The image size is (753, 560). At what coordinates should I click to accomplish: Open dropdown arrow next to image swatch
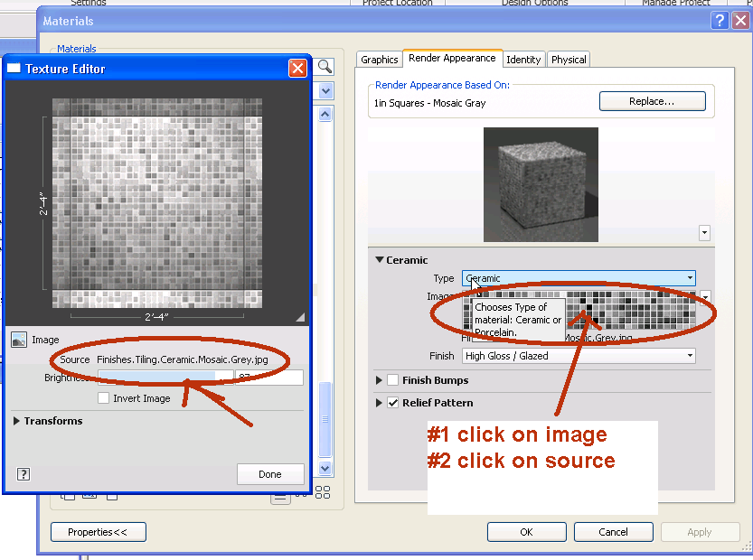705,297
